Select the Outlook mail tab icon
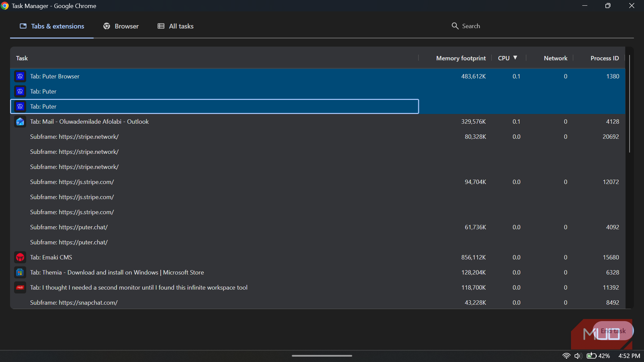 tap(20, 122)
